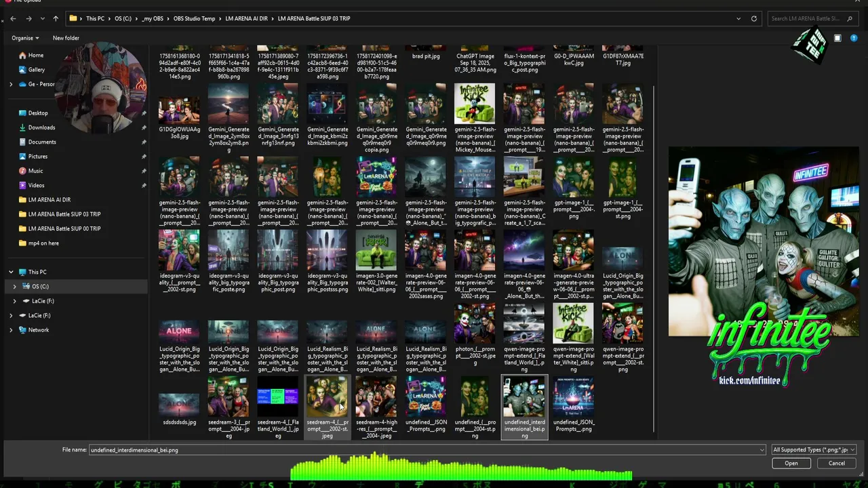Screen dimensions: 868x488
Task: Open sidebar folder LM ARENA AI DIR
Action: click(49, 199)
